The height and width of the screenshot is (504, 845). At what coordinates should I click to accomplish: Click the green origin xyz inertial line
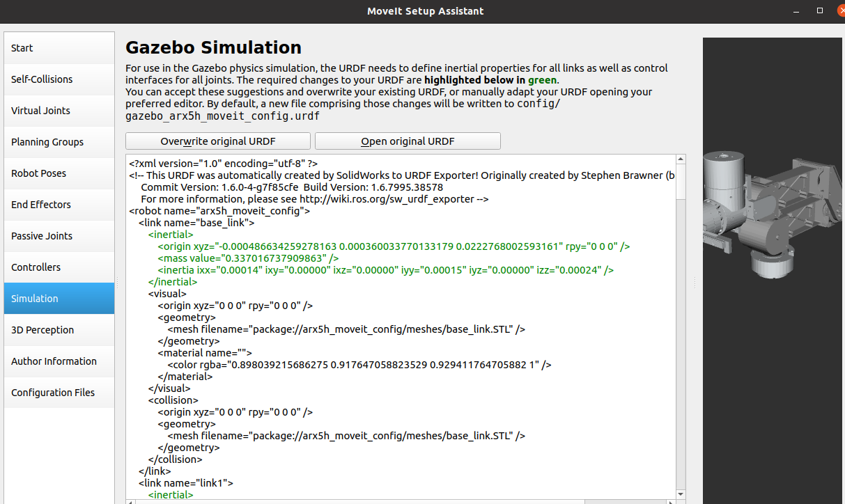(x=394, y=246)
